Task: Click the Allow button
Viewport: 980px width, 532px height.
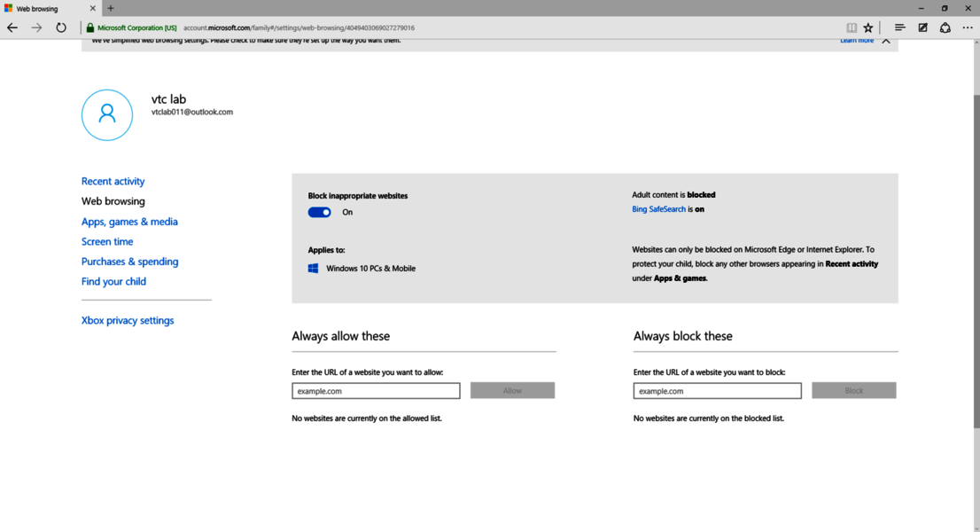Action: tap(512, 390)
